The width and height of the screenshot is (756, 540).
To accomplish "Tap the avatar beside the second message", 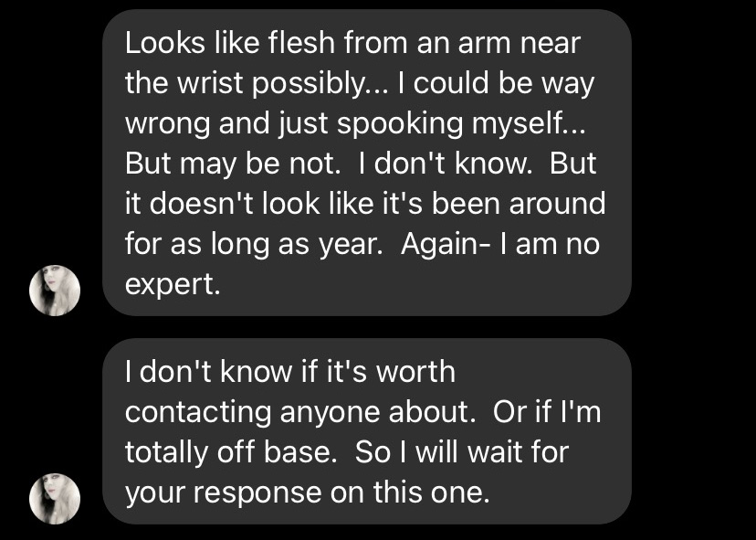I will (56, 498).
